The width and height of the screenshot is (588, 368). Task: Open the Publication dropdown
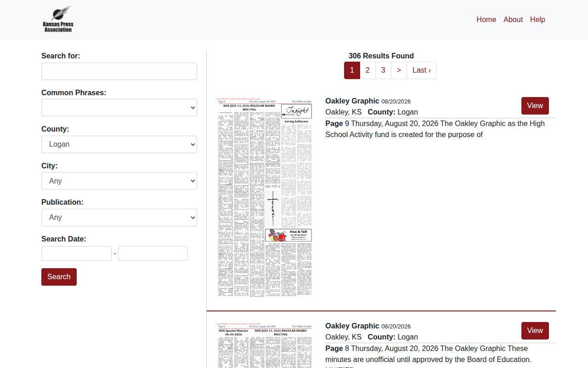[x=119, y=218]
